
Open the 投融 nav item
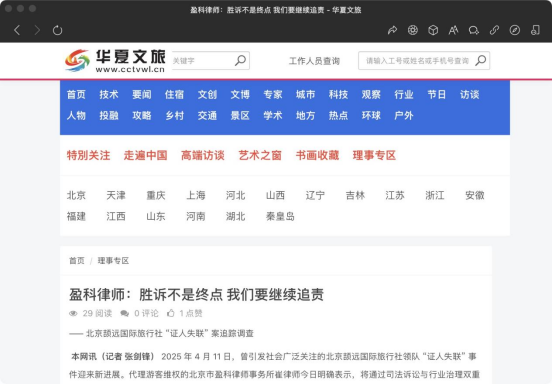[x=109, y=115]
